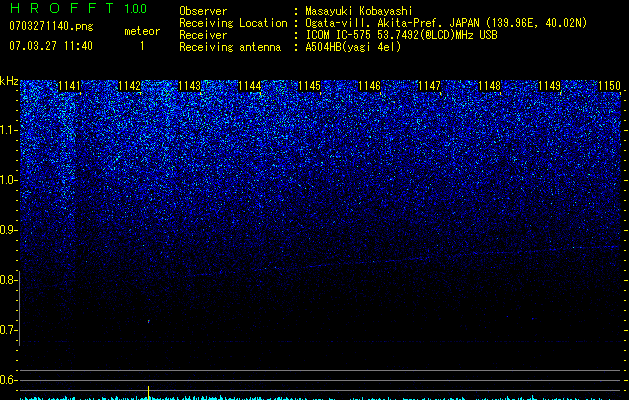Click the 0.9 kHz frequency label
The image size is (629, 400).
(x=8, y=230)
